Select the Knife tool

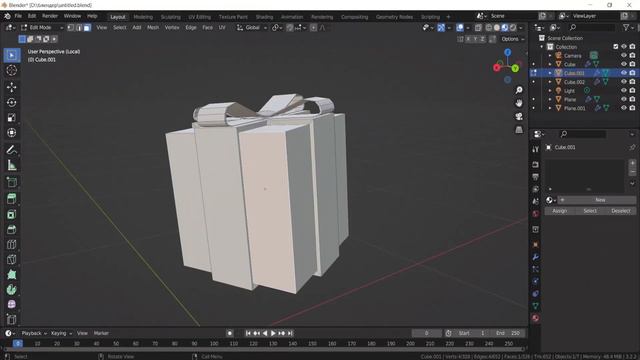[11, 260]
